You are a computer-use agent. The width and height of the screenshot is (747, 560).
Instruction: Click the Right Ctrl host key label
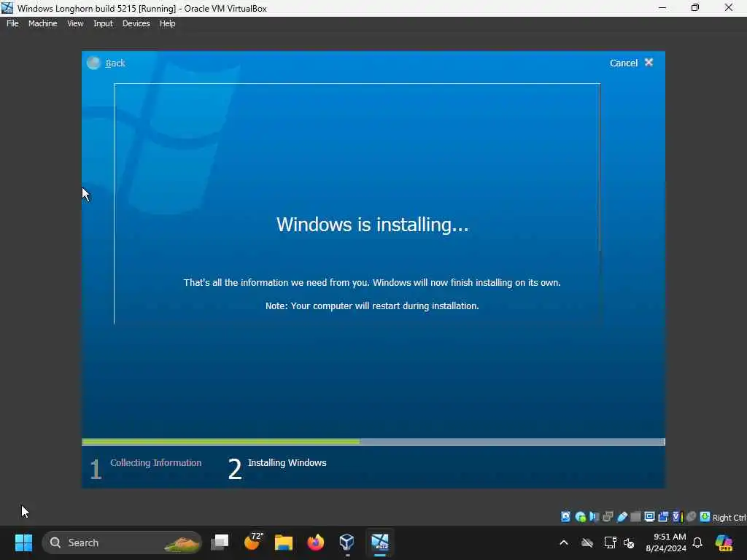coord(729,518)
